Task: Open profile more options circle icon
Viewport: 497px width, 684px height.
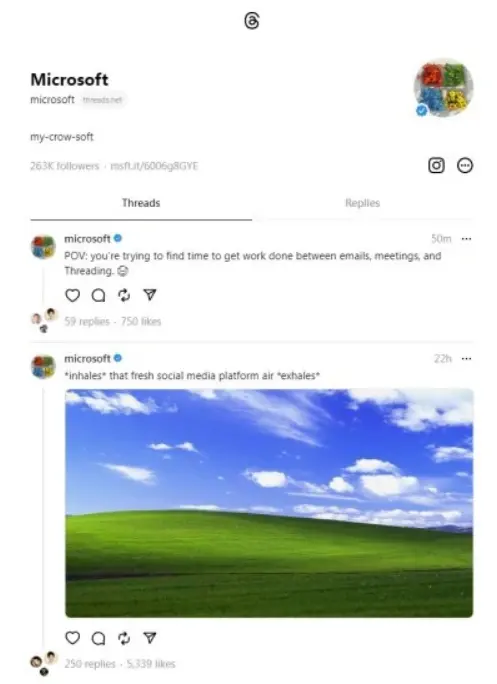Action: (x=465, y=165)
